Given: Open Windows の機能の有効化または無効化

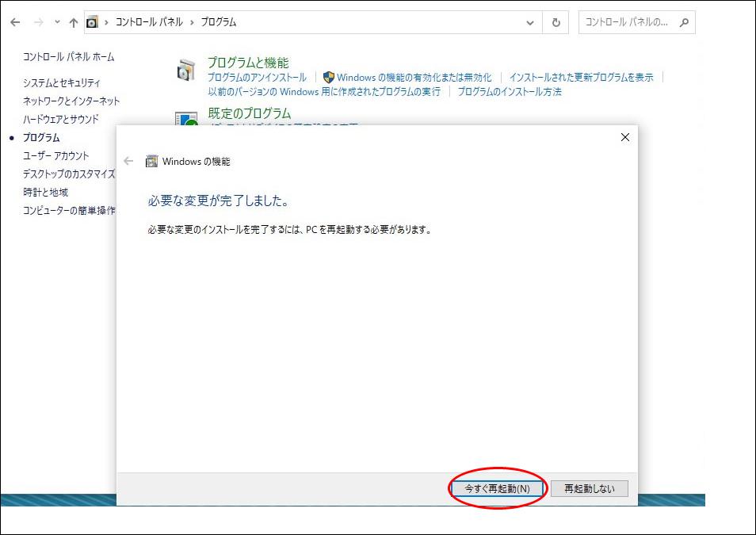Looking at the screenshot, I should (414, 77).
